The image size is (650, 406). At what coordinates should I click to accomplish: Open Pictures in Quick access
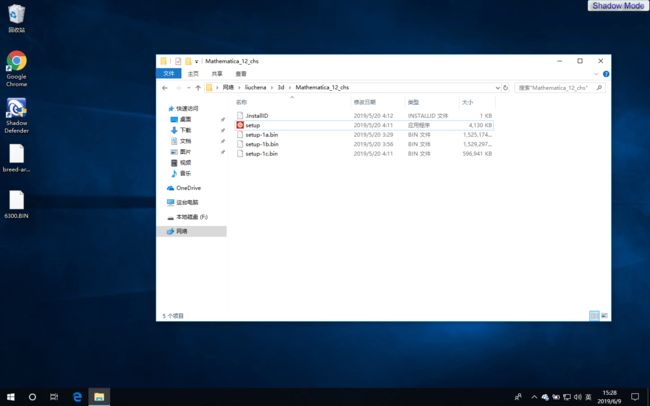pyautogui.click(x=181, y=151)
